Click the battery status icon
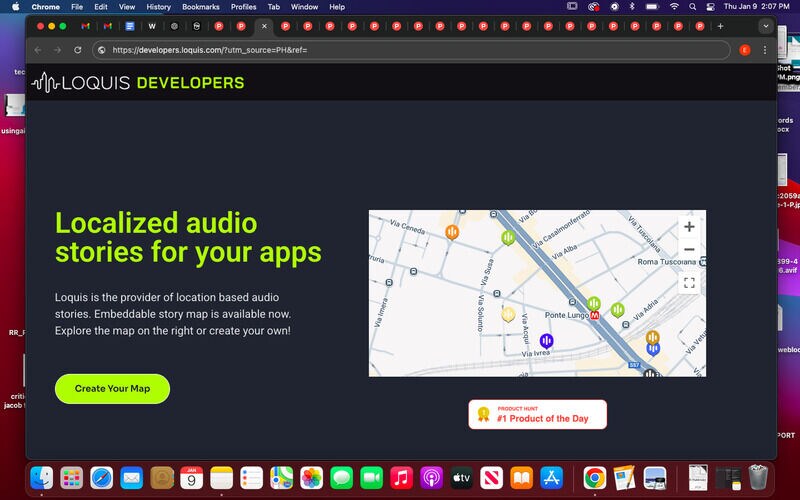The width and height of the screenshot is (800, 500). pos(652,7)
